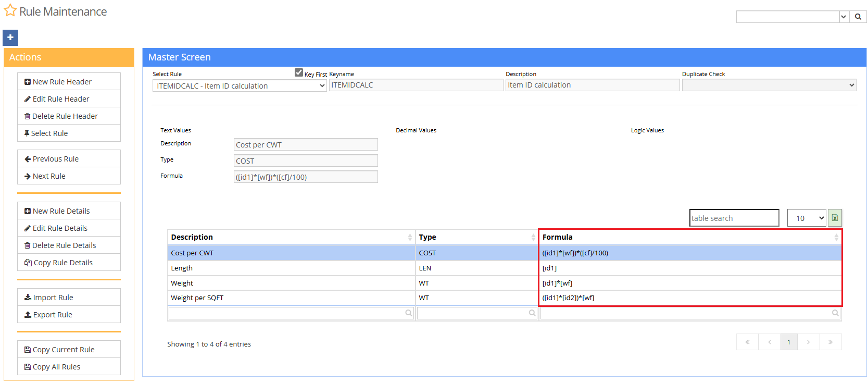This screenshot has height=383, width=868.
Task: Delete Rule Header trash action
Action: point(69,116)
